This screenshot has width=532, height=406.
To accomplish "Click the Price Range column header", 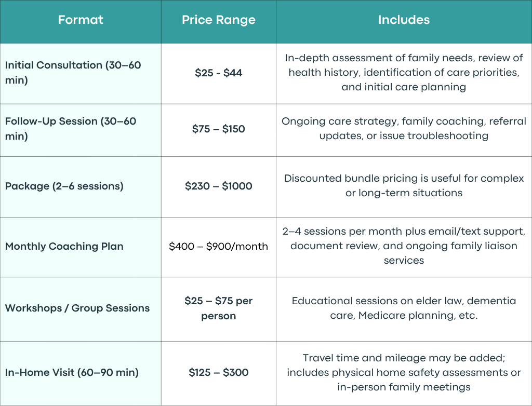I will coord(219,20).
